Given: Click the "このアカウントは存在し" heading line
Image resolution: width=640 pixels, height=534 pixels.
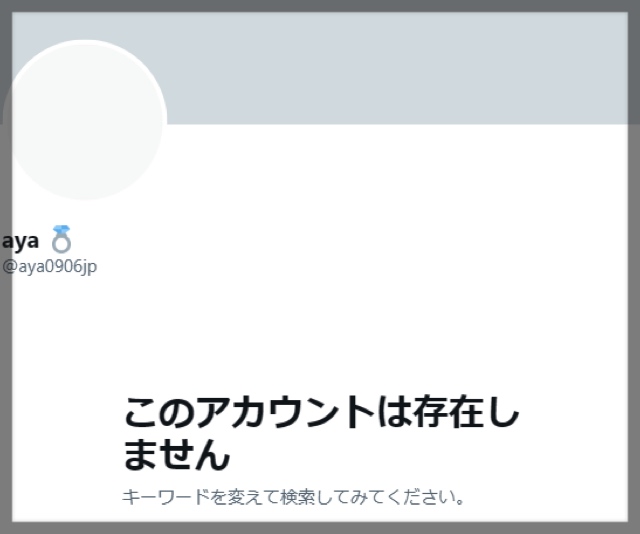Looking at the screenshot, I should [x=321, y=412].
